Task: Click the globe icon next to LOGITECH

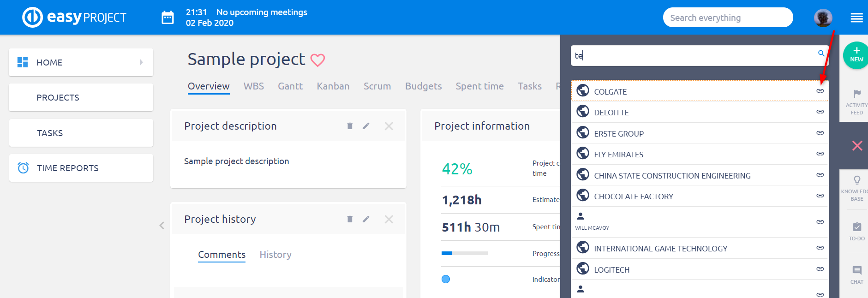Action: click(x=583, y=268)
